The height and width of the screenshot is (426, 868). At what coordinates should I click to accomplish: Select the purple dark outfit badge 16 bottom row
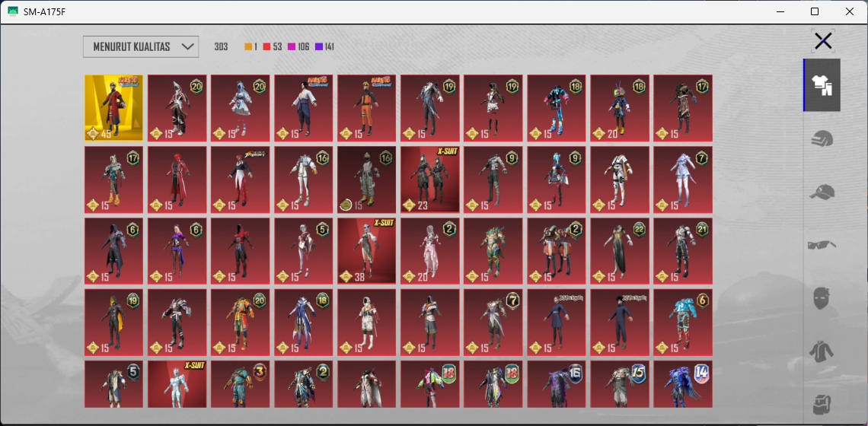point(557,384)
